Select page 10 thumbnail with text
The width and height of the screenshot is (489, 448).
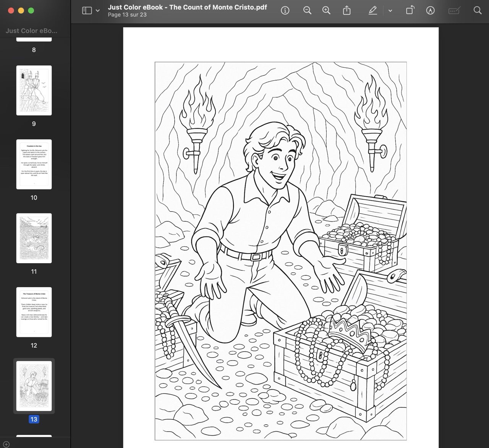pos(34,164)
